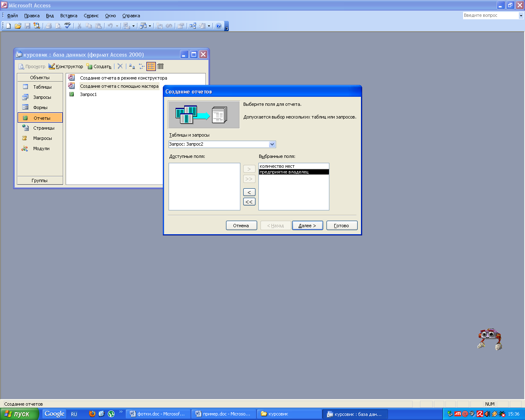Click the Группы bar

[40, 180]
